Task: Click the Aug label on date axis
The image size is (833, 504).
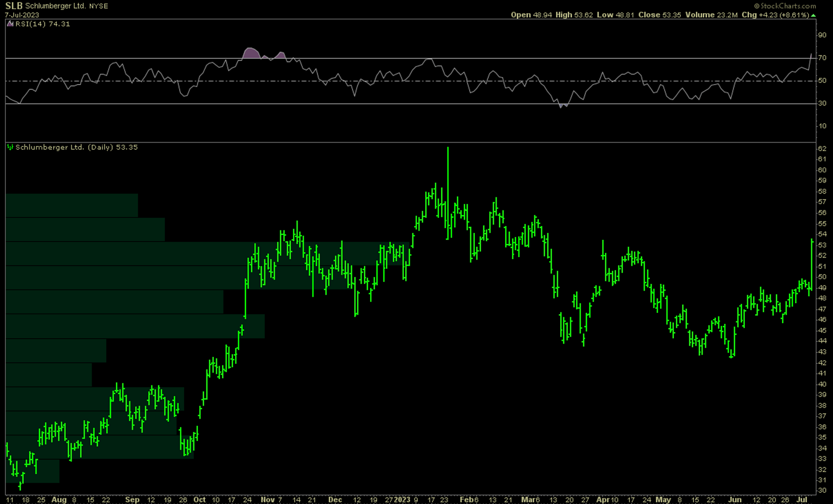Action: [x=59, y=500]
